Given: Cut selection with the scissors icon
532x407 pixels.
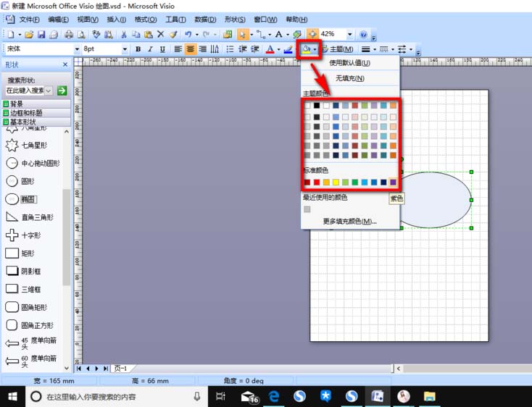Looking at the screenshot, I should coord(124,34).
